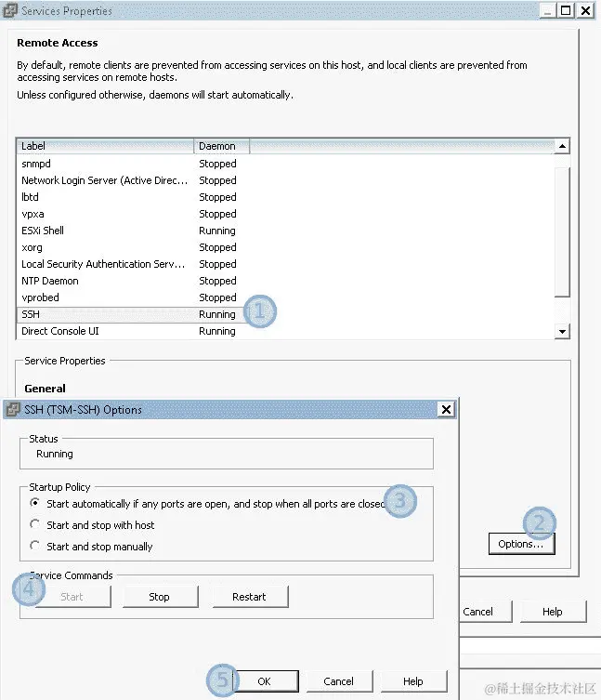Viewport: 601px width, 700px height.
Task: Click the services list scroll up arrow
Action: pos(562,146)
